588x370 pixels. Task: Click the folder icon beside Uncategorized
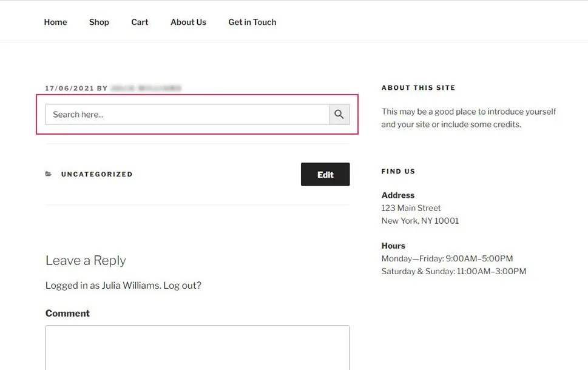pos(49,174)
